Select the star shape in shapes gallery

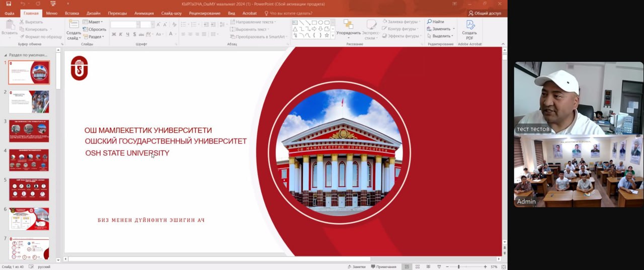[x=327, y=35]
